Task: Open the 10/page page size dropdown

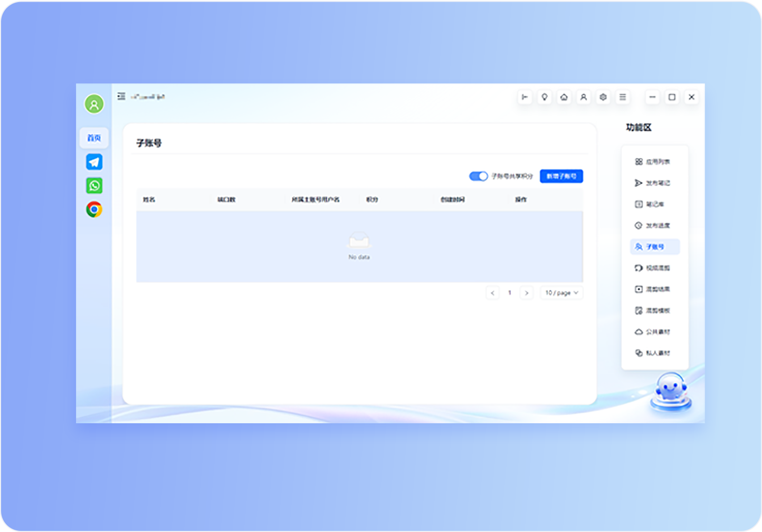Action: click(561, 292)
